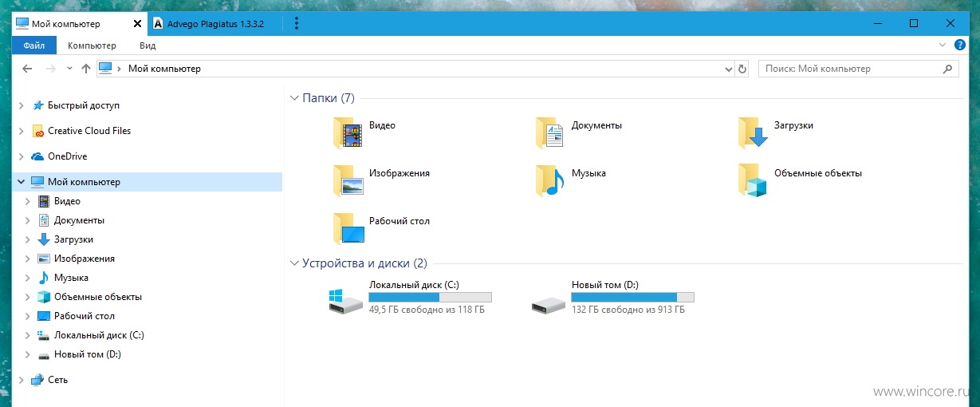Screen dimensions: 980x407
Task: Click the address bar breadcrumb chevron
Action: (120, 69)
